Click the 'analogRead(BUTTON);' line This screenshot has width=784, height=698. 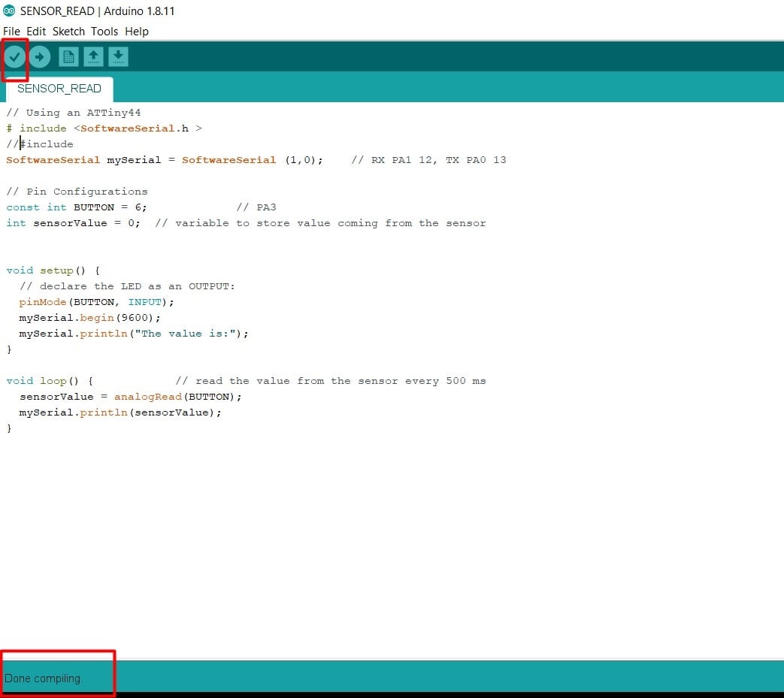click(131, 397)
